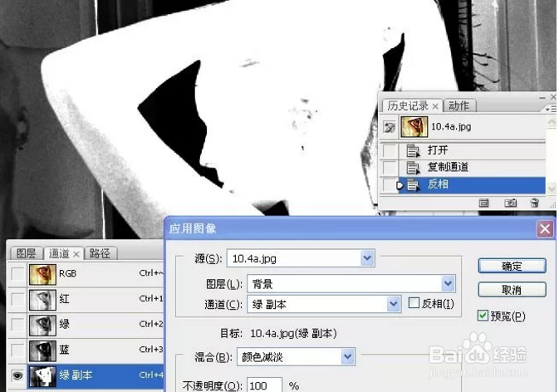Click the 10.4a.jpg snapshot thumbnail in History
This screenshot has width=559, height=392.
(x=414, y=127)
